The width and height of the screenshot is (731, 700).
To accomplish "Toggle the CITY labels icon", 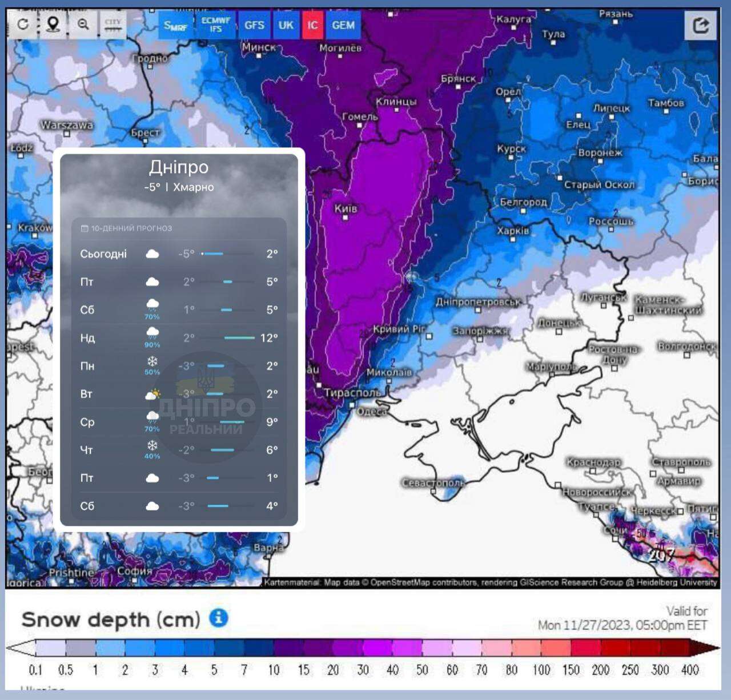I will tap(113, 24).
